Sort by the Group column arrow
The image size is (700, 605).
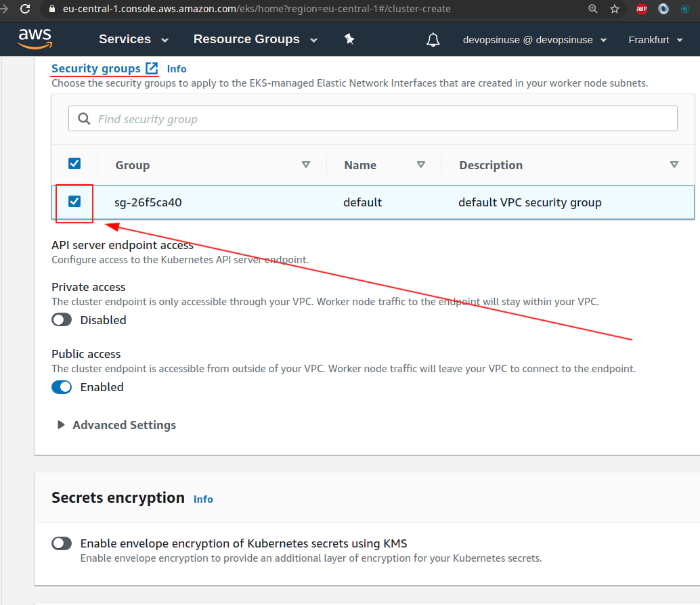[306, 164]
